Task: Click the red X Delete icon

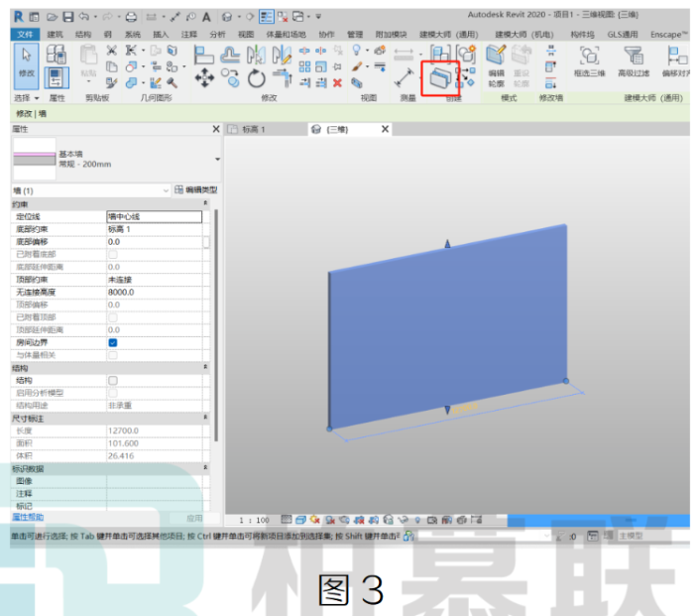Action: click(337, 82)
